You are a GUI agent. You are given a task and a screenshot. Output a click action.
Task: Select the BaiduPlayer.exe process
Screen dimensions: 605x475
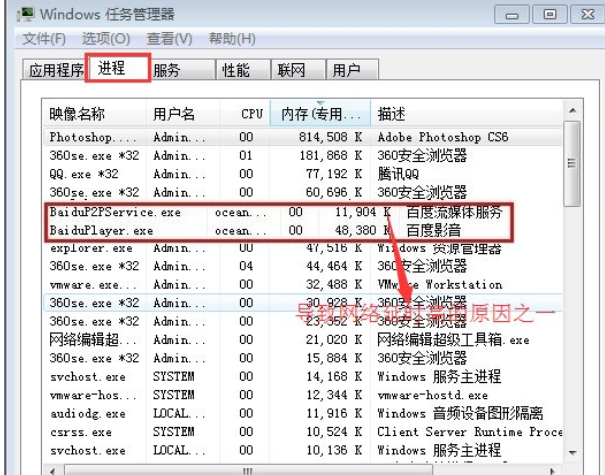279,230
